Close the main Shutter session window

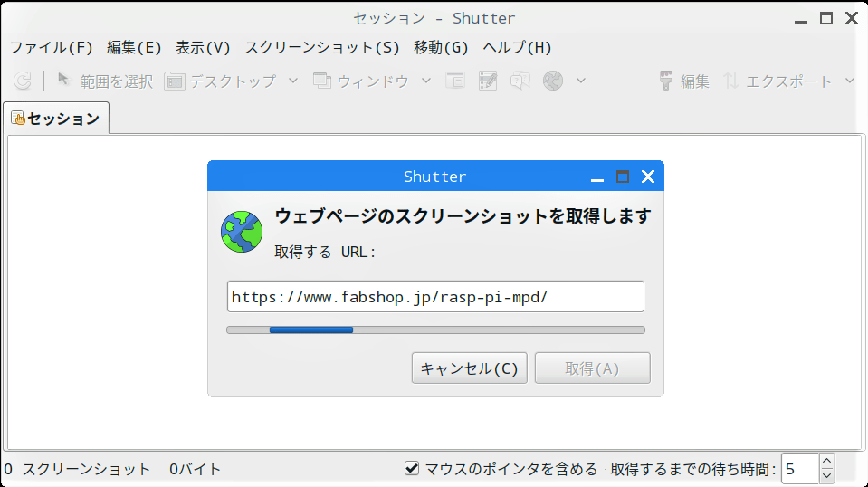(x=852, y=18)
